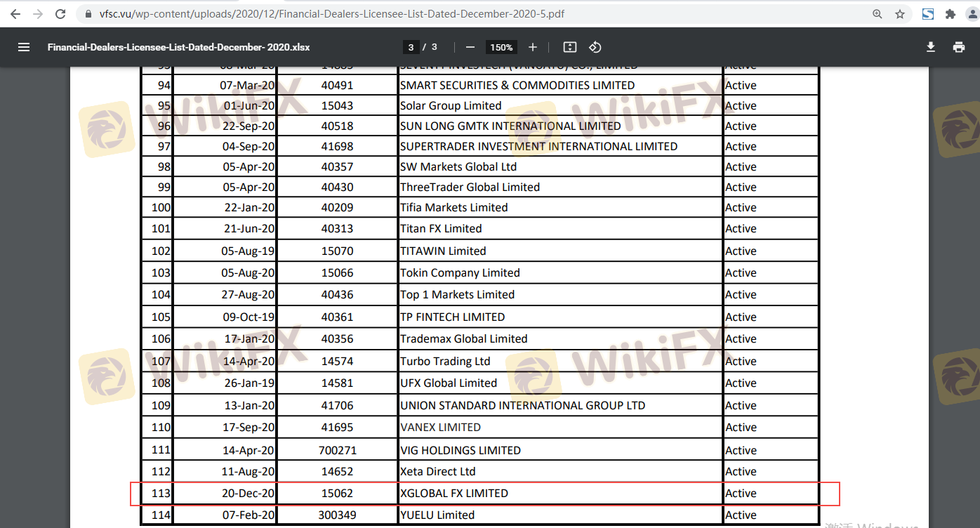Screen dimensions: 980x528
Task: Click the XGLOBAL FX LIMITED row
Action: 453,493
